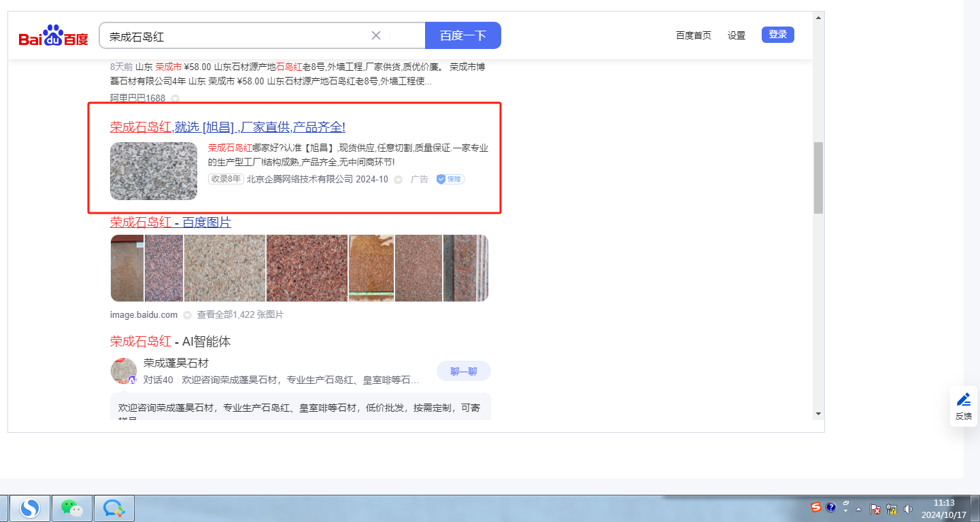This screenshot has width=980, height=522.
Task: Click the volume speaker tray icon
Action: [907, 508]
